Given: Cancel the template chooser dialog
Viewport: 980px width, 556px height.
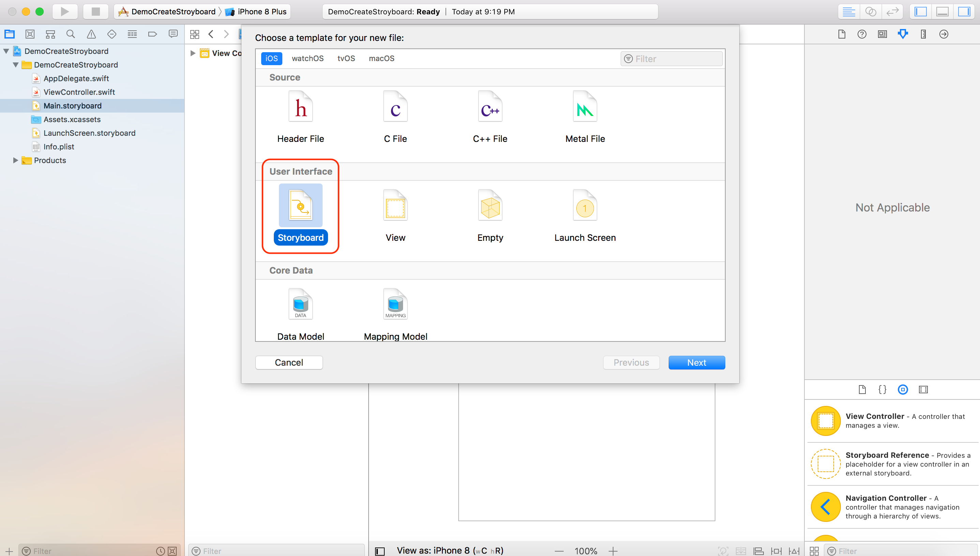Looking at the screenshot, I should tap(289, 362).
